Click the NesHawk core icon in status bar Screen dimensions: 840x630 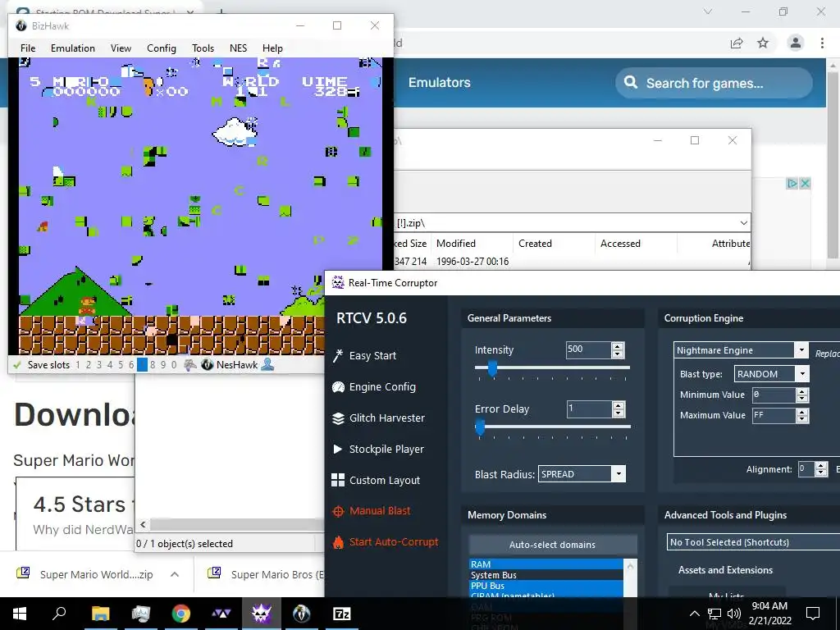208,365
